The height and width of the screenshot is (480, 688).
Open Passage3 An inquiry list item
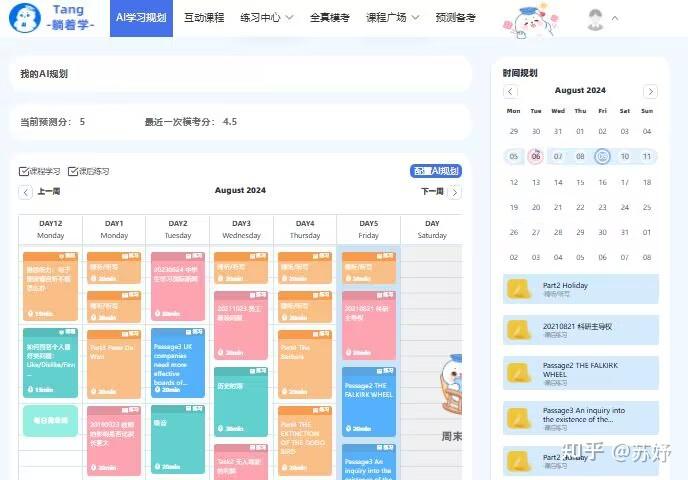580,418
